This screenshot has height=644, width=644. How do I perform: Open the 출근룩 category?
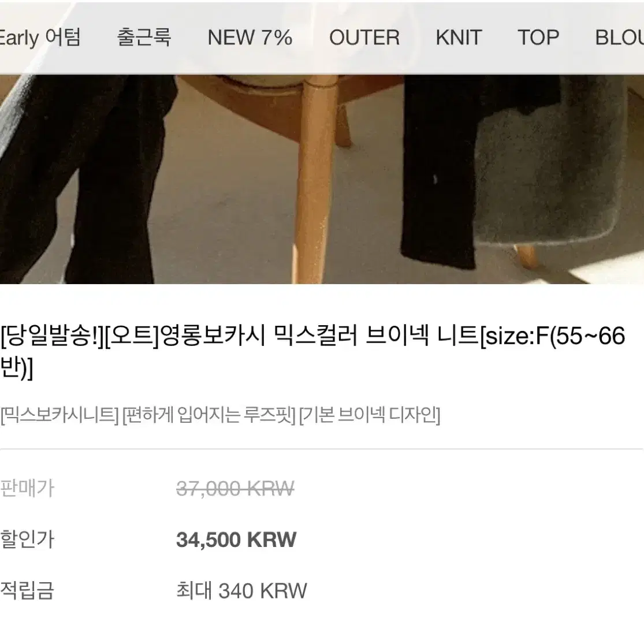click(x=144, y=38)
